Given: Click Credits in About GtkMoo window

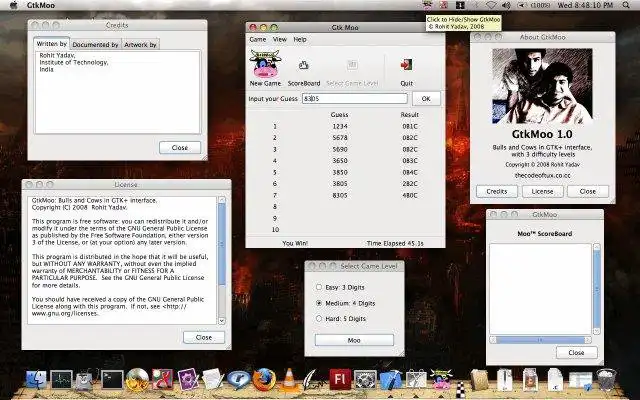Looking at the screenshot, I should coord(497,191).
